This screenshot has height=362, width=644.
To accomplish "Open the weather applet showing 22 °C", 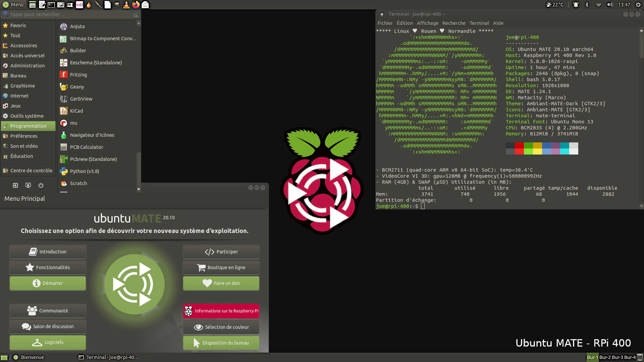I will [x=555, y=5].
